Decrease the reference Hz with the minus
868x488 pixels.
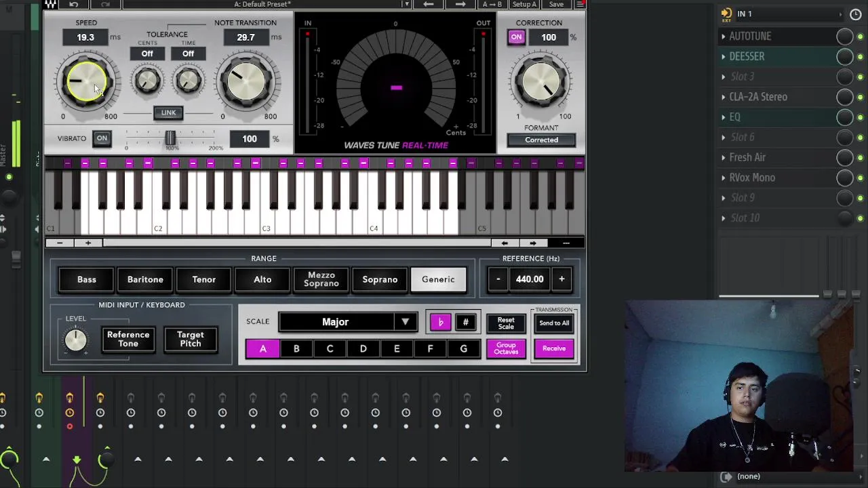click(498, 279)
